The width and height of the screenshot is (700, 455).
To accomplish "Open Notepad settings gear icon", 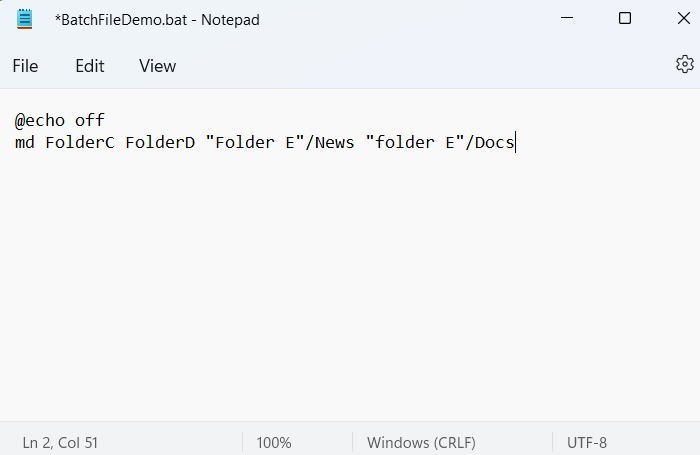I will point(684,64).
